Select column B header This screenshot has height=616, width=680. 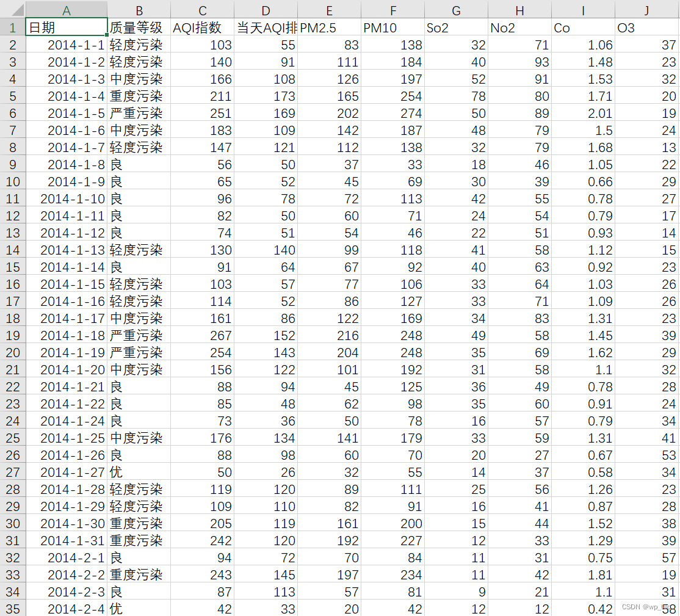click(x=139, y=10)
